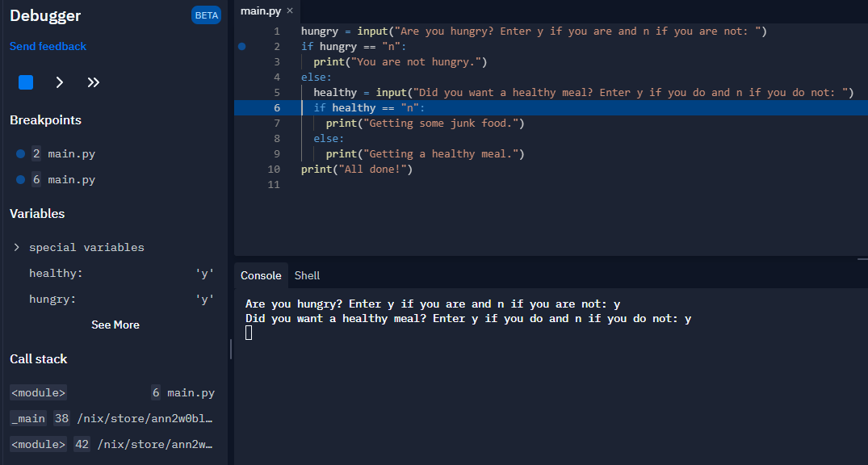
Task: Toggle the breakpoint for 2 main.py
Action: point(20,153)
